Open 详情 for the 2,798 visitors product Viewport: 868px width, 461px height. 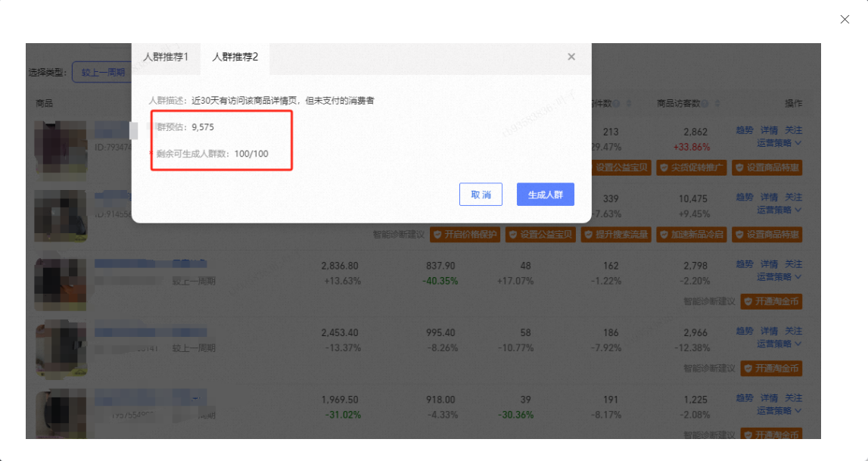point(769,264)
